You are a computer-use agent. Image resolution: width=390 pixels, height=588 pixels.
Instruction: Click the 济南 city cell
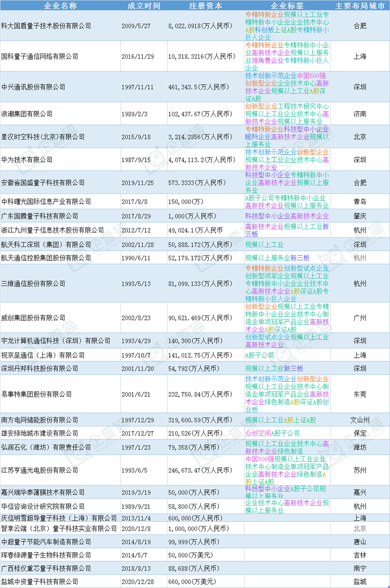click(x=360, y=114)
